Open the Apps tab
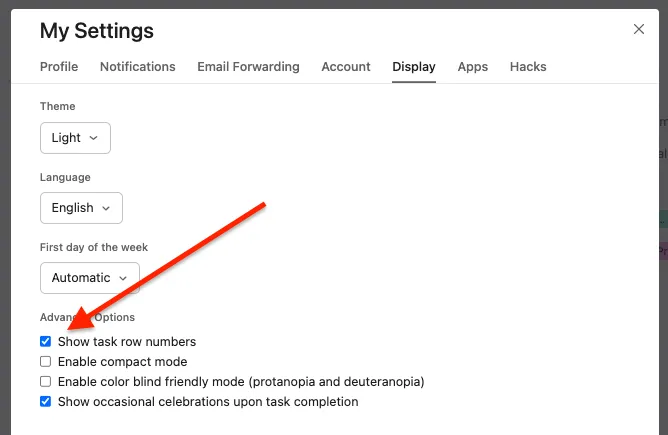 point(473,67)
